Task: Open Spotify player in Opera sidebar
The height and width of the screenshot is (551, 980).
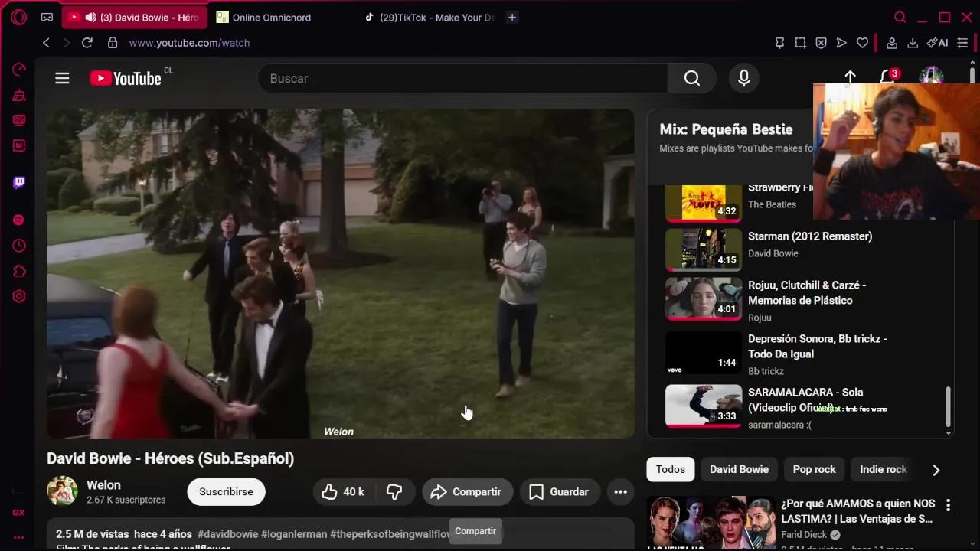Action: [19, 220]
